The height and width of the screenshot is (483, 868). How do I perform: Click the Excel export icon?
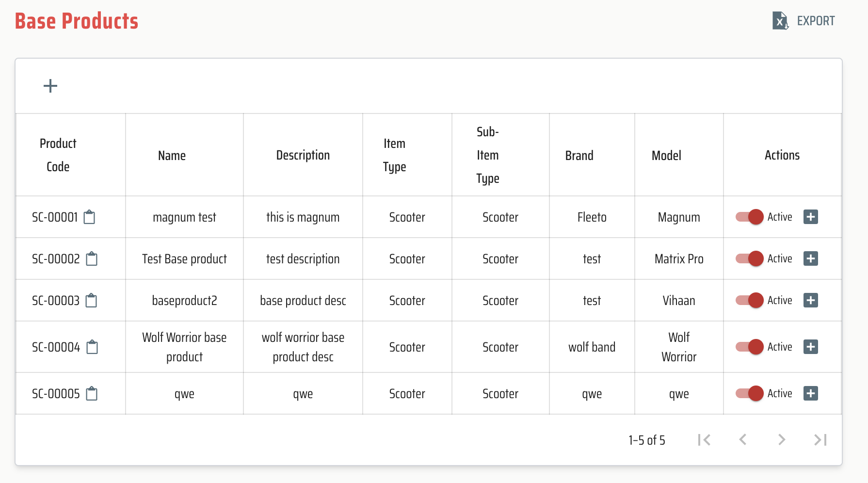(x=780, y=21)
